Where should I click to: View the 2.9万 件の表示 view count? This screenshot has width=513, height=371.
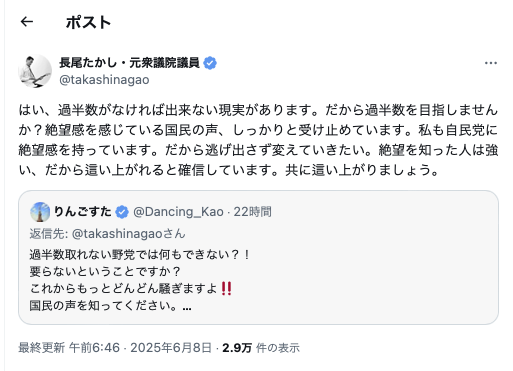[x=261, y=348]
